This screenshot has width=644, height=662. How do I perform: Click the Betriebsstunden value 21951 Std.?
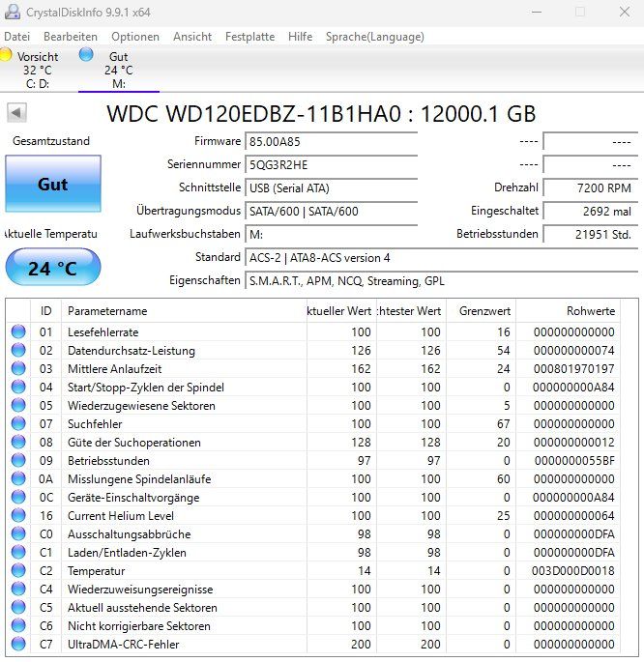(x=591, y=234)
